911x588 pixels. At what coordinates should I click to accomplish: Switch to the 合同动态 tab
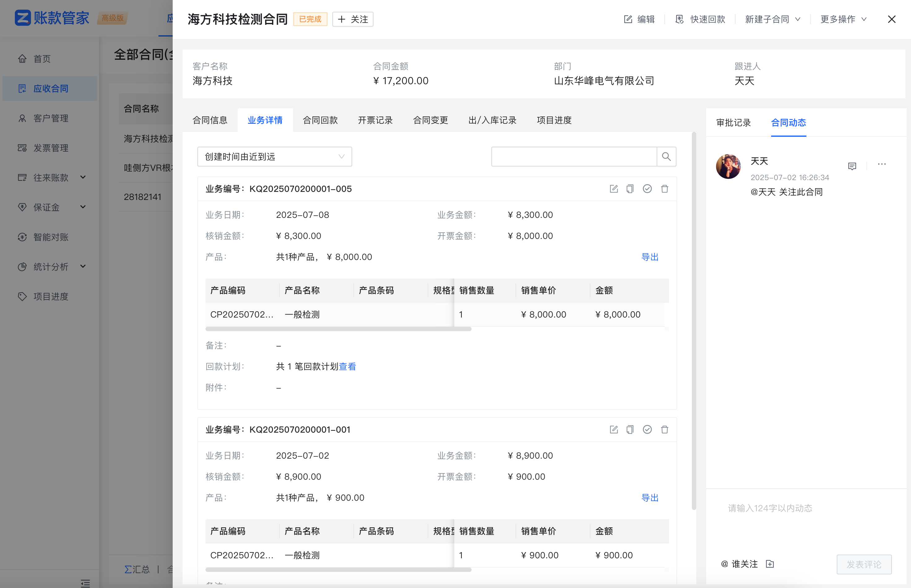point(788,123)
